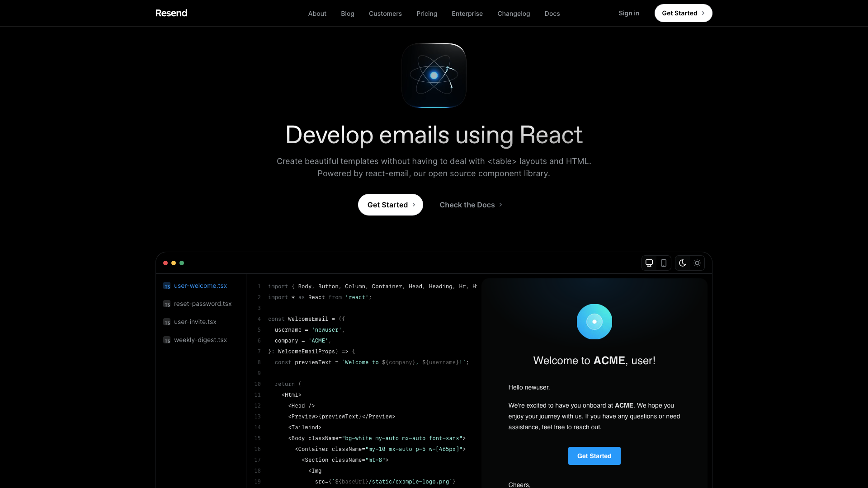Click the <Container className> code line

pos(380,449)
